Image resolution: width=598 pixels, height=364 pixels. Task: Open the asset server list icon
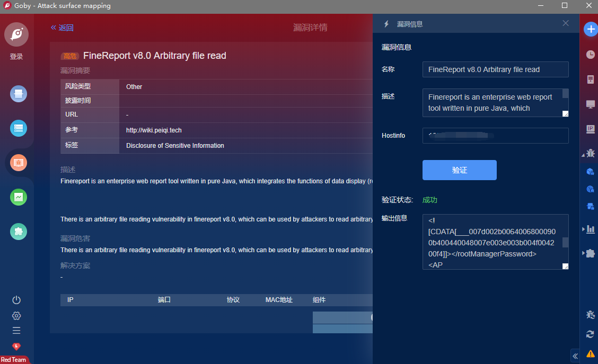tap(19, 128)
